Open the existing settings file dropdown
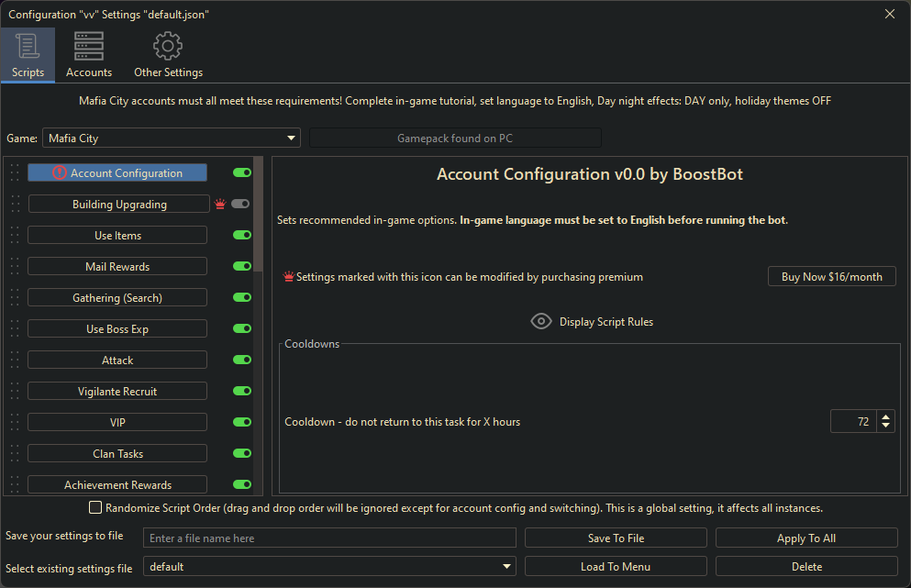The width and height of the screenshot is (911, 588). click(506, 567)
